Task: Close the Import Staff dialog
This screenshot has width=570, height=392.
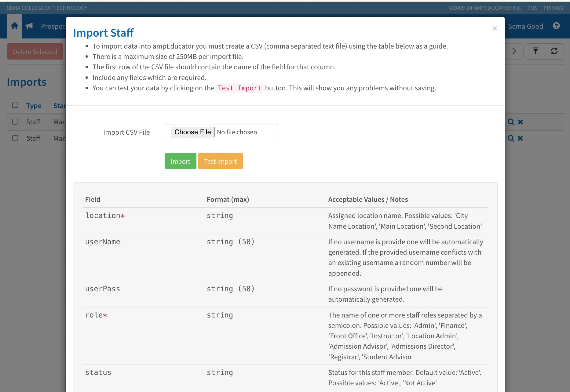Action: [495, 28]
